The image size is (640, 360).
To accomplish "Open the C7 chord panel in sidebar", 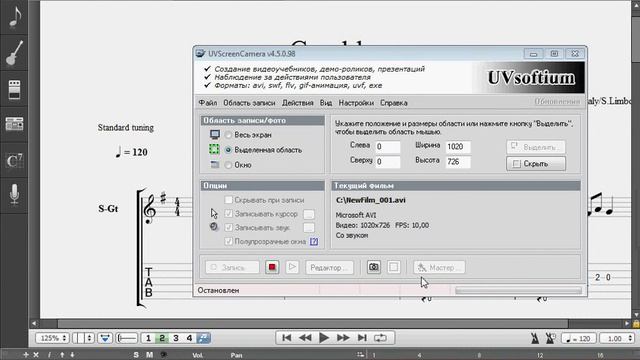I will (x=14, y=160).
